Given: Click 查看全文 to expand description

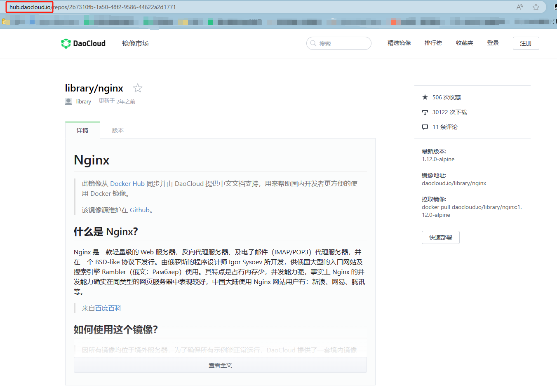Looking at the screenshot, I should click(220, 365).
